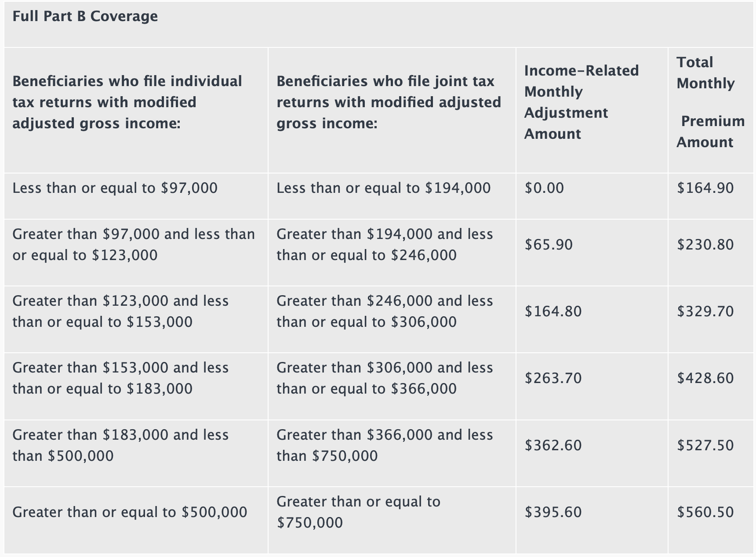The width and height of the screenshot is (756, 557).
Task: Click the "Full Part B Coverage" table title
Action: click(x=85, y=16)
